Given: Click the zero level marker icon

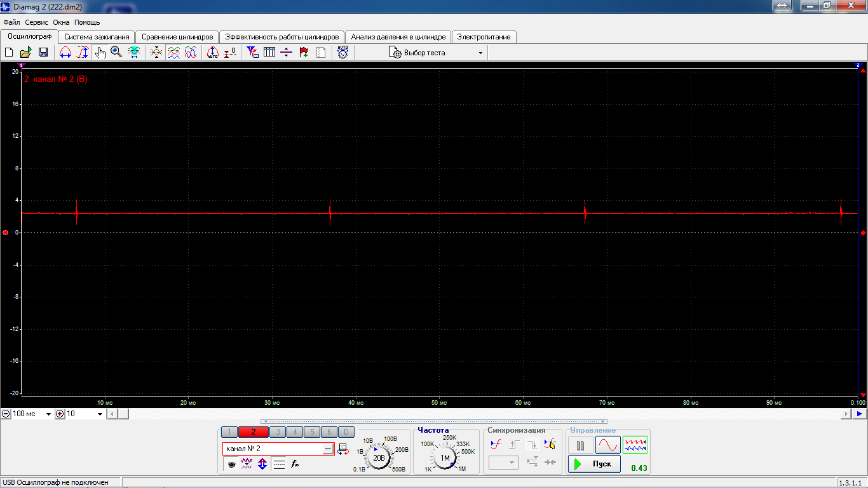Looking at the screenshot, I should [x=230, y=53].
